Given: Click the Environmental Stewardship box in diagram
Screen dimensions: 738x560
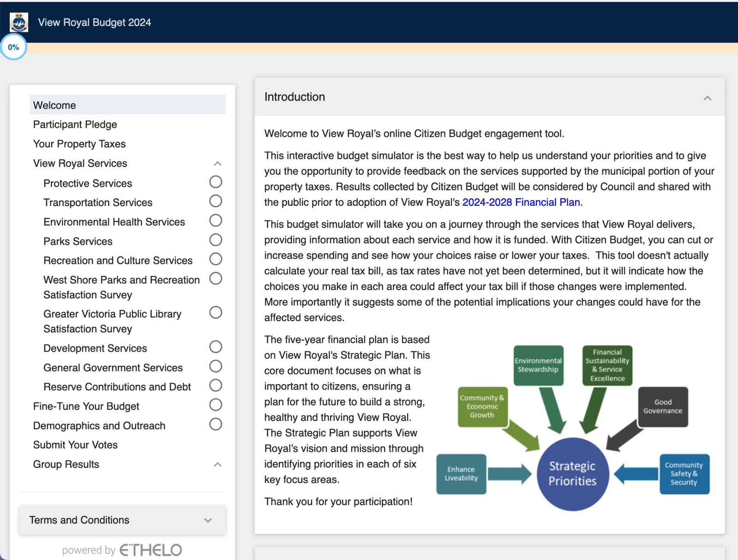Looking at the screenshot, I should point(538,365).
